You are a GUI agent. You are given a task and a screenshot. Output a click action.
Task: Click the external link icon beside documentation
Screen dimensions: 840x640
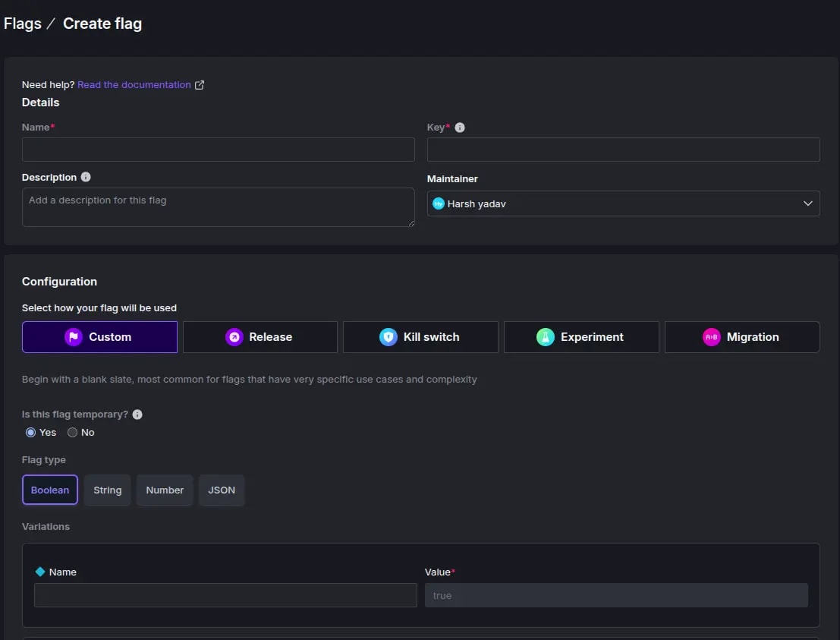[200, 85]
